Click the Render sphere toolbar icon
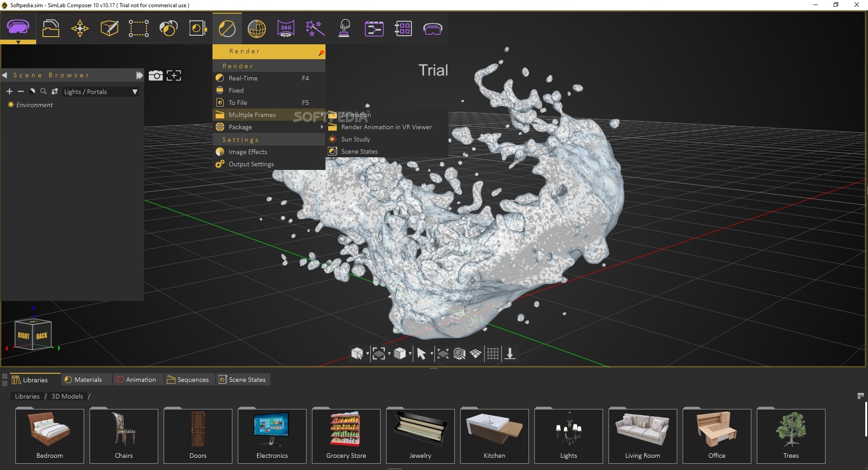This screenshot has width=868, height=470. click(227, 28)
